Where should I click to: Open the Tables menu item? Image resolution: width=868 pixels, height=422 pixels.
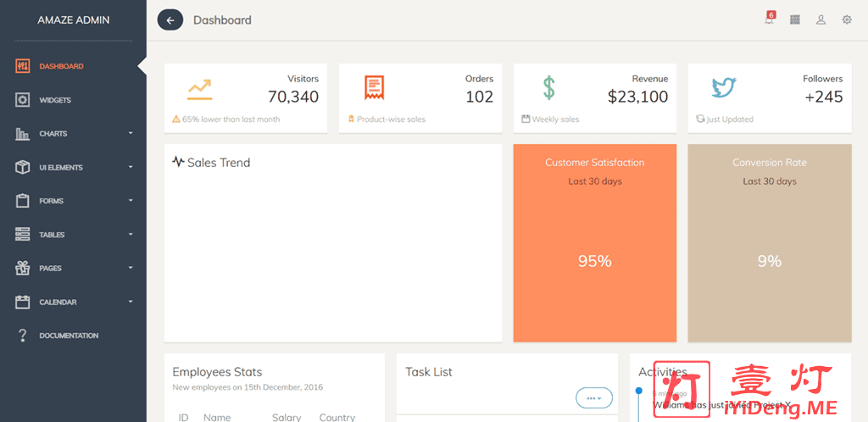pyautogui.click(x=52, y=235)
